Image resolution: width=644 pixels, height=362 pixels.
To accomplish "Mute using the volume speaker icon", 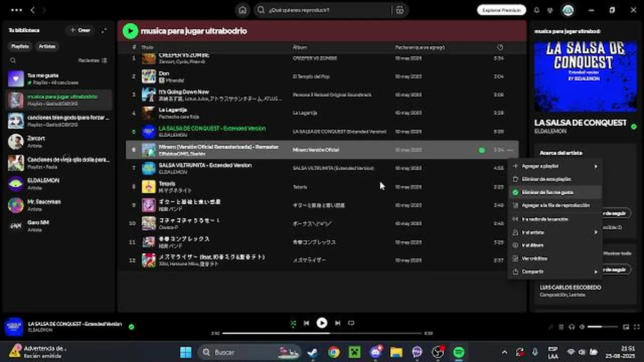I will coord(582,327).
